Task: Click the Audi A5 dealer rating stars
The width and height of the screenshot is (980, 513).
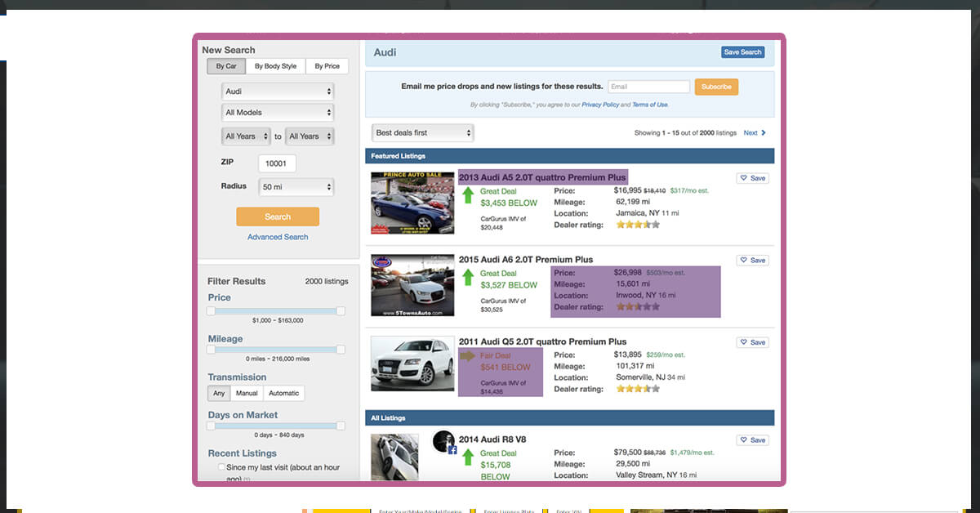Action: pos(638,225)
